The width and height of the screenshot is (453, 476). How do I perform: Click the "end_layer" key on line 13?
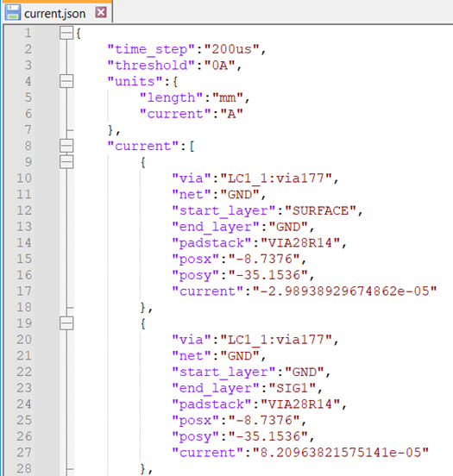tap(216, 227)
